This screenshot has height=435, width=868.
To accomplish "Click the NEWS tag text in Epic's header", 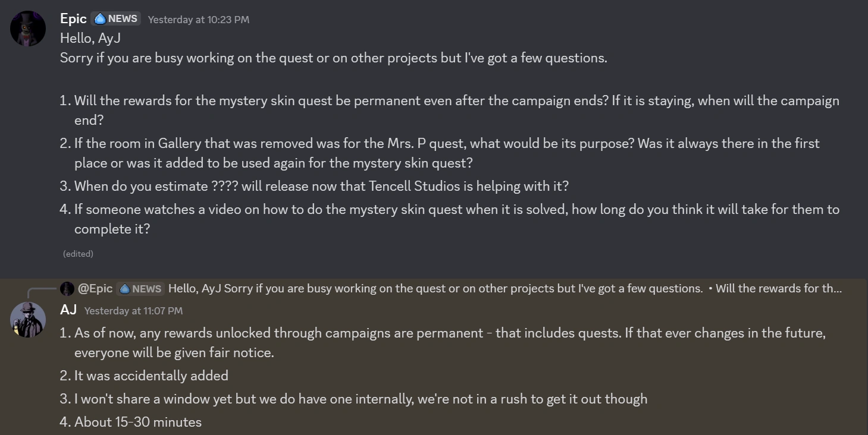I will coord(123,19).
